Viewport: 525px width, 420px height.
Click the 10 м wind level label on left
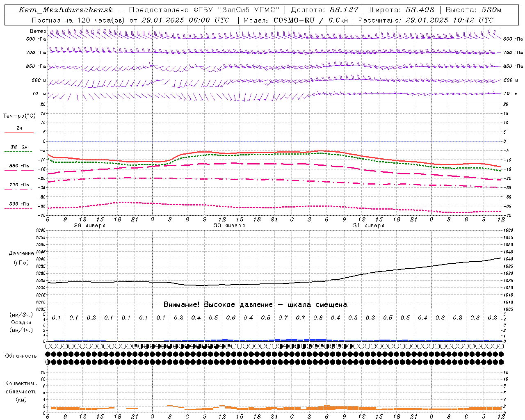click(x=39, y=94)
